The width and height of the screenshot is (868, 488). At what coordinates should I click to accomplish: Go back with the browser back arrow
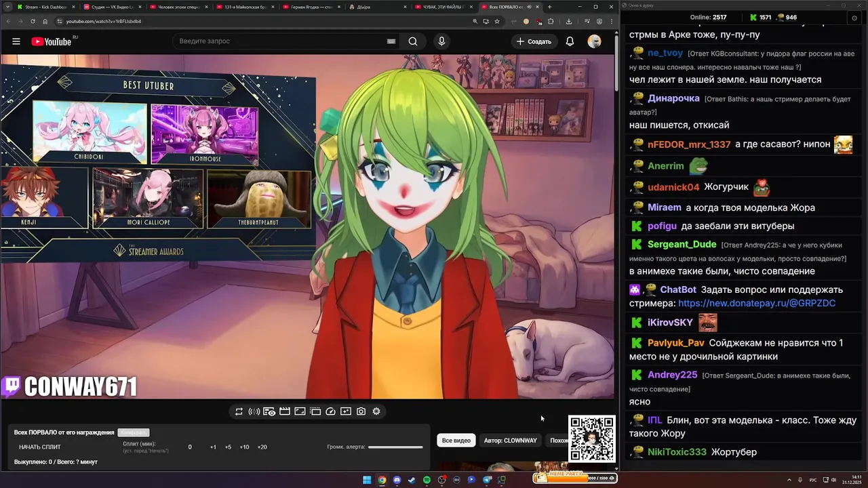point(7,21)
